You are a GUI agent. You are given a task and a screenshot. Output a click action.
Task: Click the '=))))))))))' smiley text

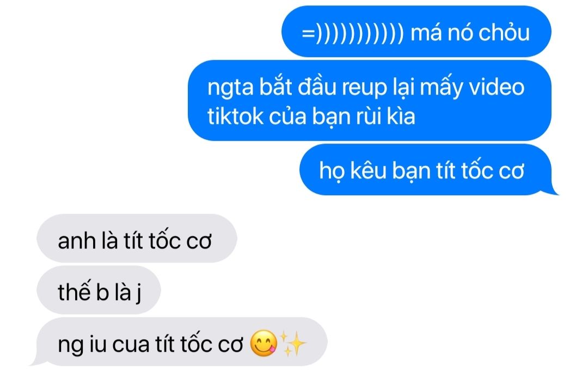(x=352, y=33)
